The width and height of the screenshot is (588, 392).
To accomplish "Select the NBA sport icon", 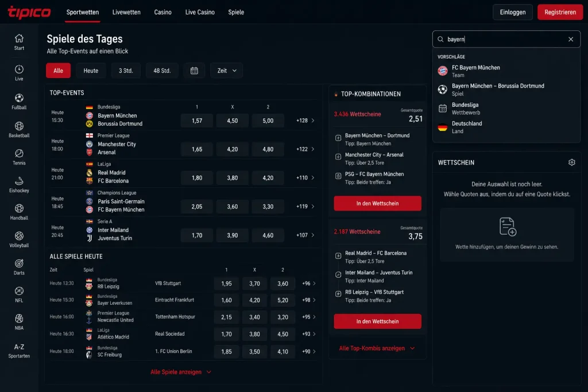I will (x=19, y=319).
